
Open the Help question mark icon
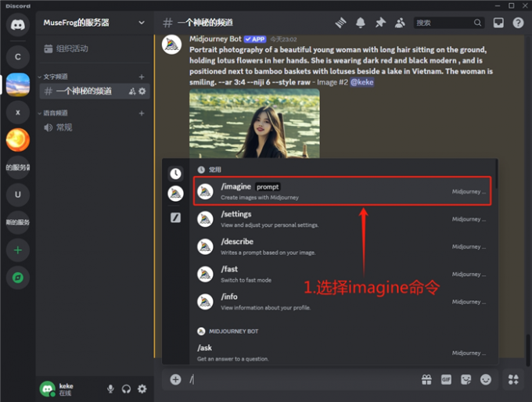click(518, 23)
